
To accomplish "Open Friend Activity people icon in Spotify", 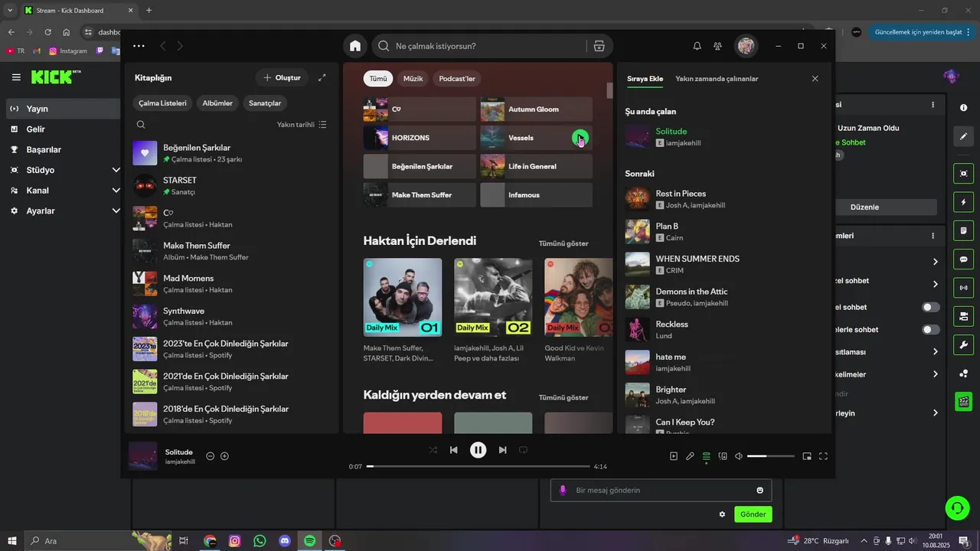I will (717, 46).
